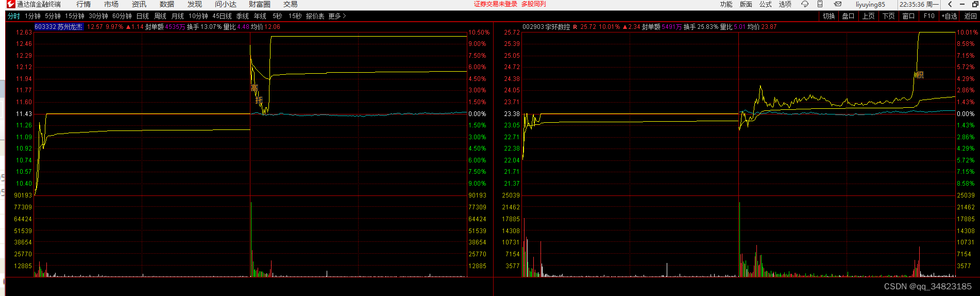
Task: Open the 数据 menu
Action: (167, 4)
